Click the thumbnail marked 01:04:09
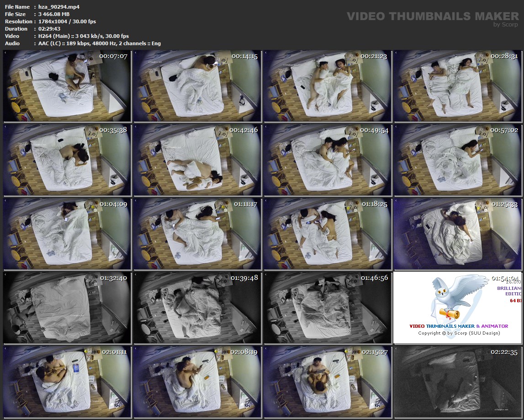Screen dimensions: 524x420 pos(67,234)
